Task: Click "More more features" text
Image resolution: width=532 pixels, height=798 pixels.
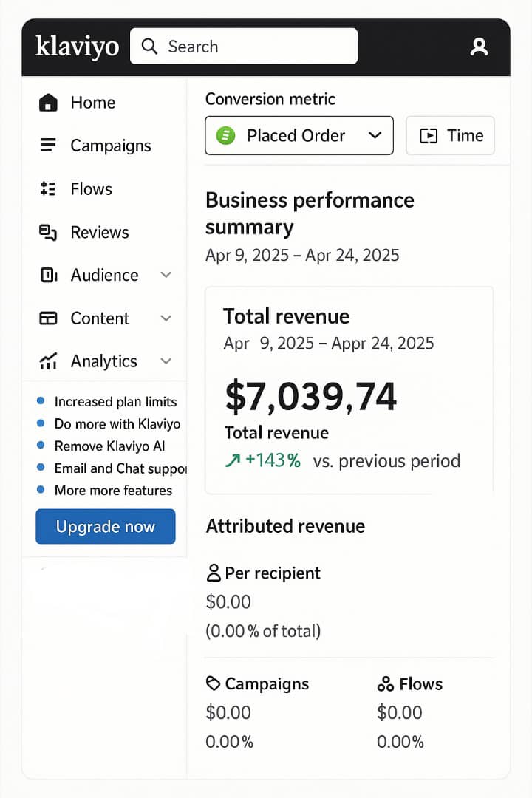Action: click(113, 490)
